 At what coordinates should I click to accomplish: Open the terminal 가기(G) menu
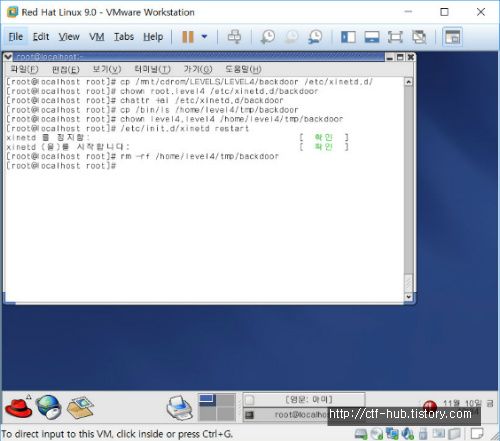198,69
